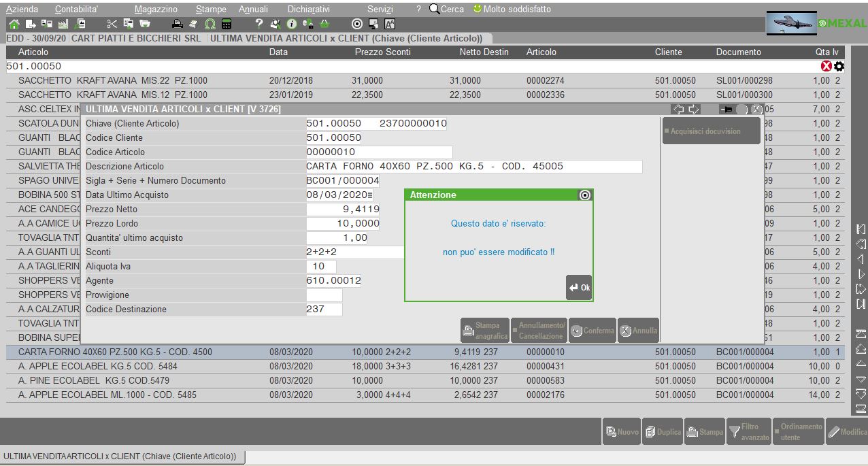Clear the filter with red X icon
868x466 pixels.
pos(827,67)
